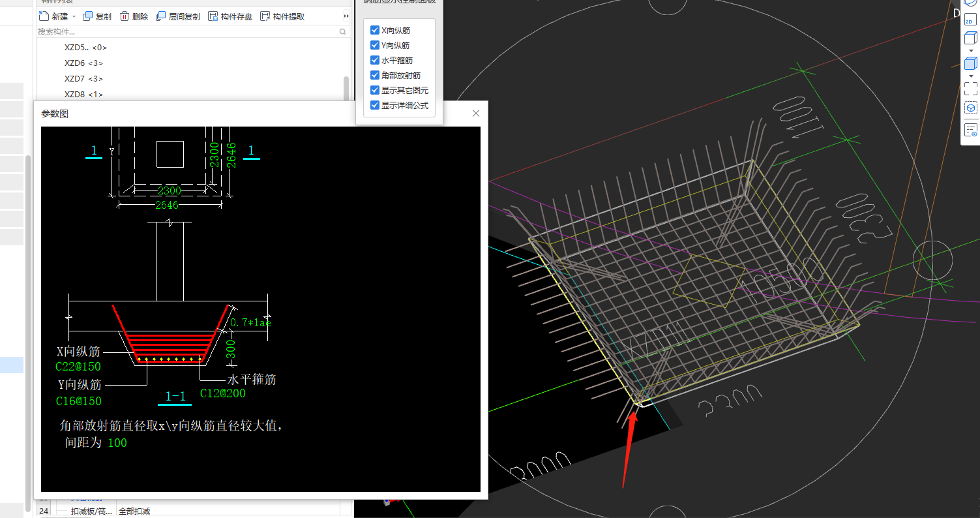Image resolution: width=980 pixels, height=518 pixels.
Task: Click the 新建 (new component) icon
Action: 44,16
